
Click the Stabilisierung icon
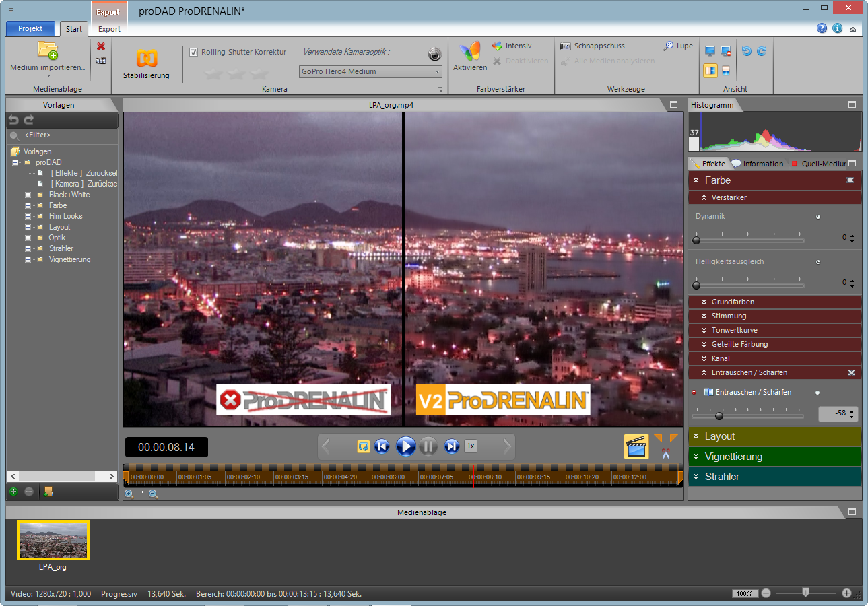(146, 58)
